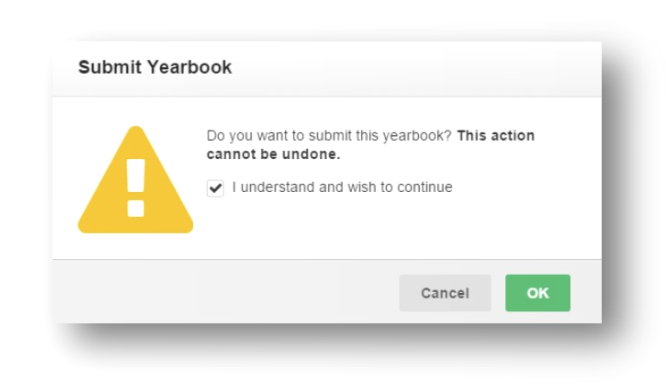Untick the 'I understand and wish to continue' checkbox
The height and width of the screenshot is (390, 666).
(x=215, y=188)
